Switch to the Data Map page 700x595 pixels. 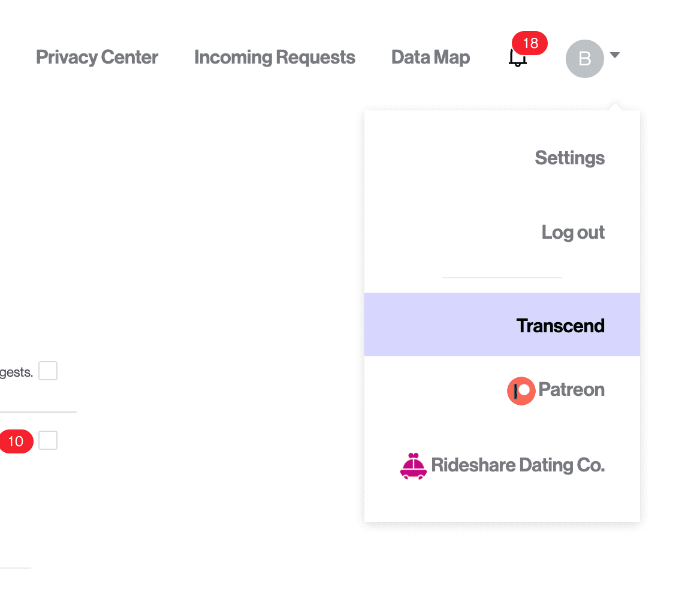coord(430,58)
